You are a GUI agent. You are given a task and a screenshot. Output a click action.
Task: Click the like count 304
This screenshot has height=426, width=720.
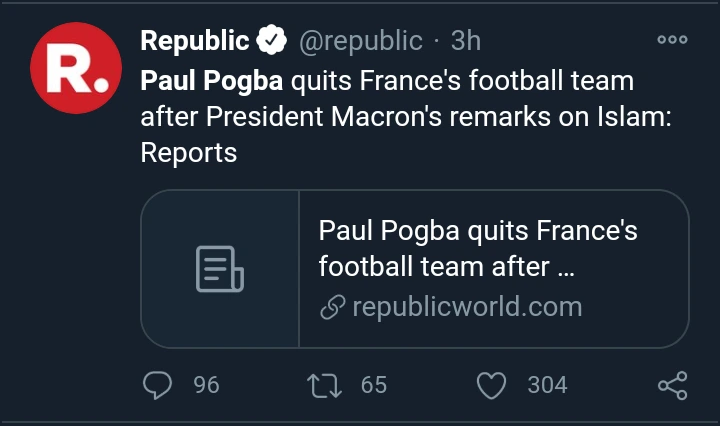tap(547, 385)
